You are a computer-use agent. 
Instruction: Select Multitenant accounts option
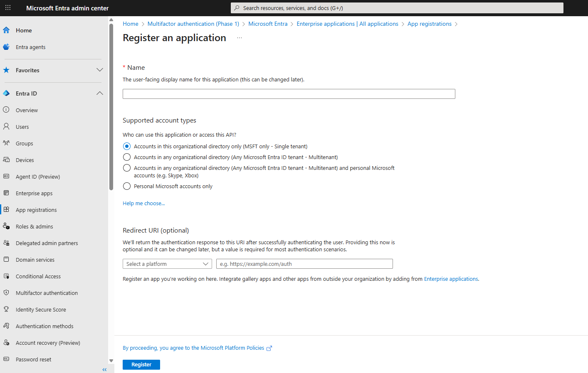[127, 157]
